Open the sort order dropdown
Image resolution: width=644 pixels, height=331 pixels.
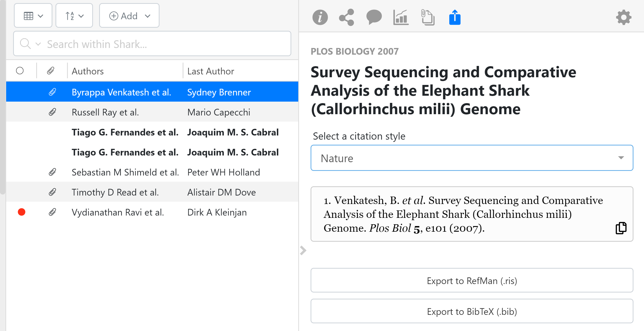[74, 16]
